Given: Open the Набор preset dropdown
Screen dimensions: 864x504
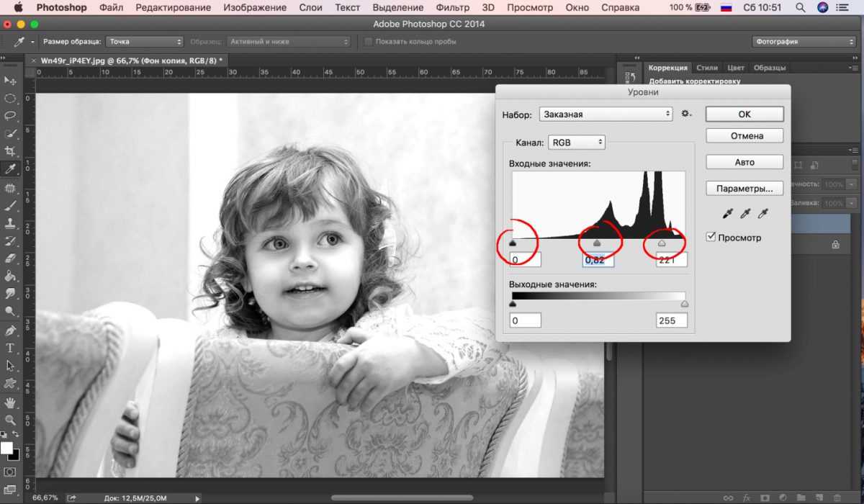Looking at the screenshot, I should pyautogui.click(x=605, y=114).
